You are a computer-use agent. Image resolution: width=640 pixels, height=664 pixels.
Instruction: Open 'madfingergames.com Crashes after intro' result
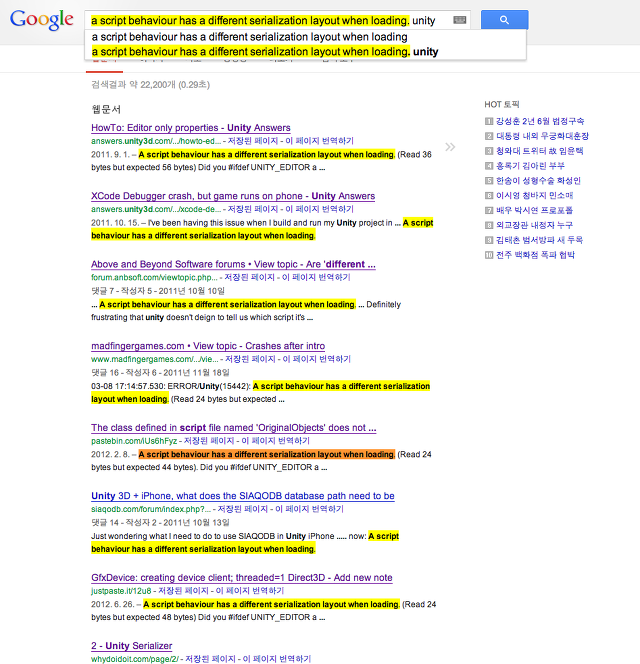tap(208, 346)
